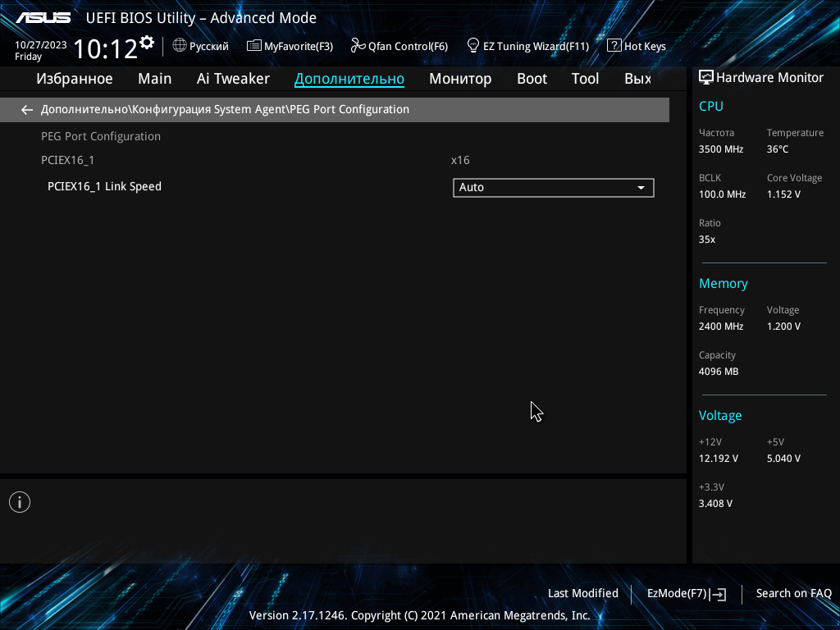Start EZ Tuning Wizard(F11)
This screenshot has width=840, height=630.
(x=527, y=46)
